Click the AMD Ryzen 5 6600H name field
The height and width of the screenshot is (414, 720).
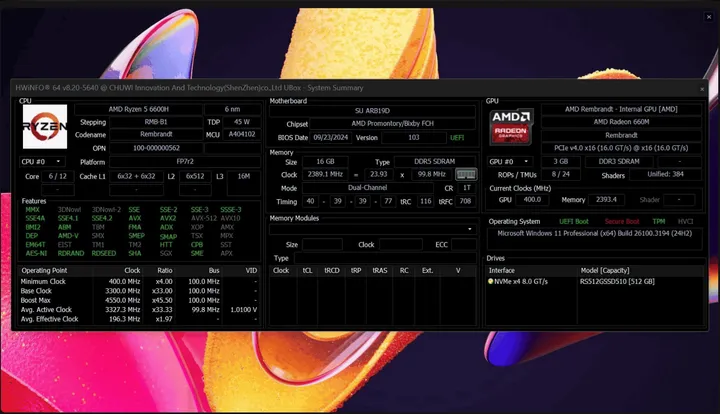[x=138, y=109]
